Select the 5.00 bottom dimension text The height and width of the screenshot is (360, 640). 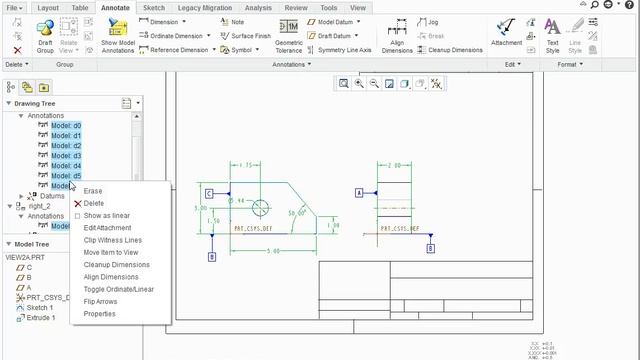click(x=273, y=251)
